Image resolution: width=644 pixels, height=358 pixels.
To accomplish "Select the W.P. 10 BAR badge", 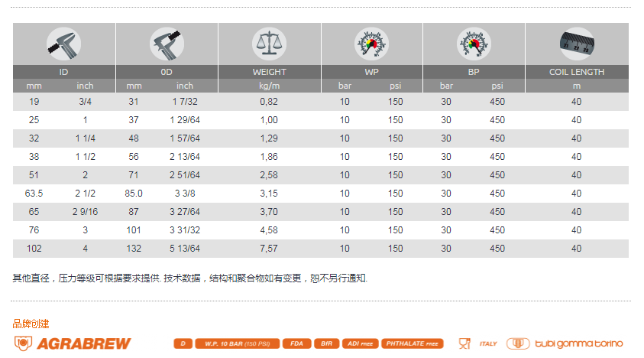I will pyautogui.click(x=237, y=343).
